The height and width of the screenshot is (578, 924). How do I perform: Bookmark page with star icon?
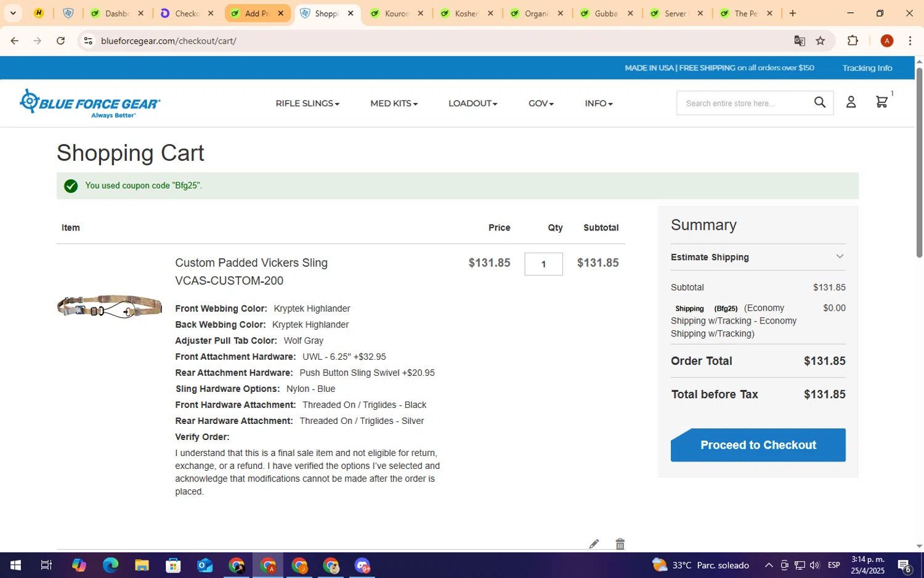click(x=821, y=41)
